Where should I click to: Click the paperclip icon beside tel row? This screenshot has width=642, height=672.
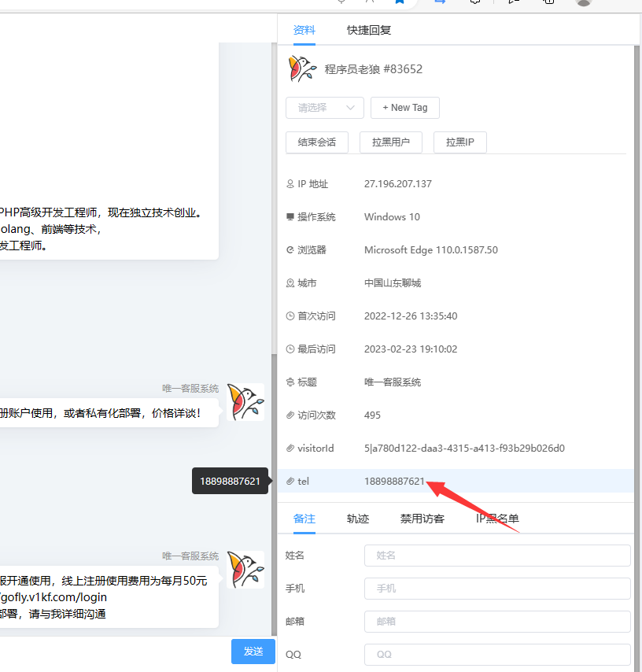point(291,481)
